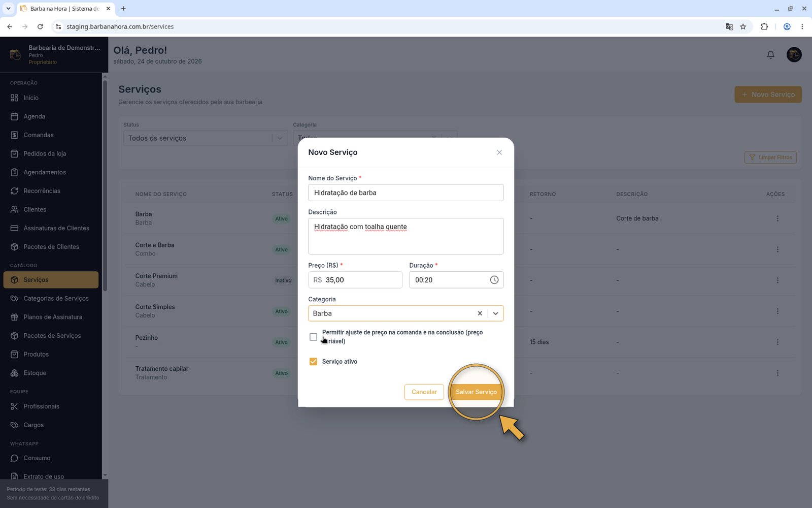Open the notifications bell
Screen dimensions: 812x508
(770, 55)
